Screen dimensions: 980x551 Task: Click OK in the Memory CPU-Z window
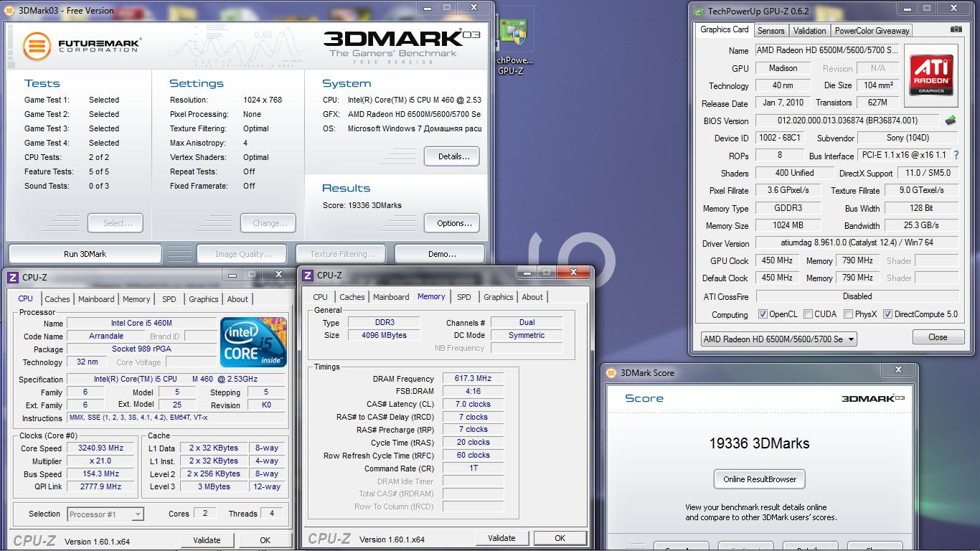[x=560, y=538]
